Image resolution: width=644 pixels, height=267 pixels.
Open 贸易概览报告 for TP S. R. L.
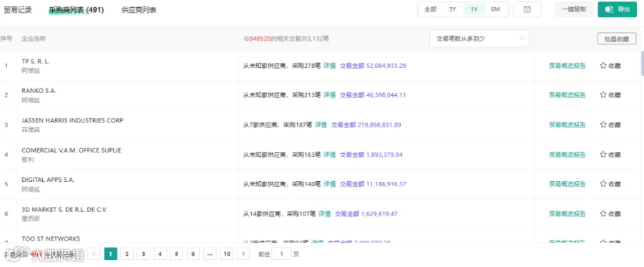567,65
